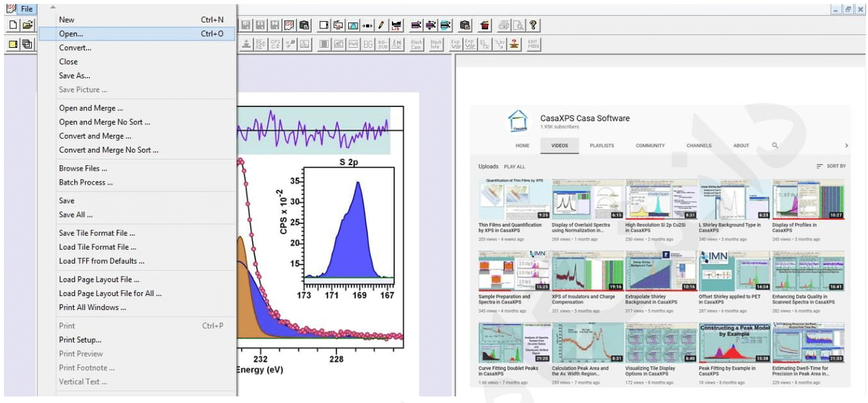The image size is (868, 403).
Task: Open the CHANNELS tab
Action: (x=699, y=146)
